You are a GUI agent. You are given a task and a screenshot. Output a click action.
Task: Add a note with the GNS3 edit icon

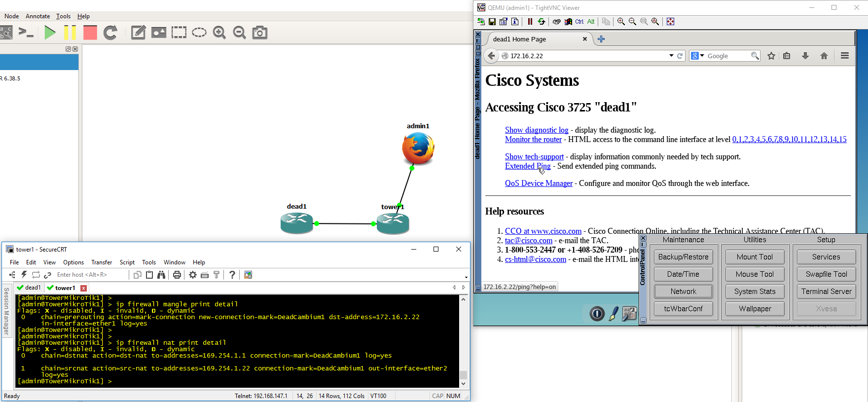[138, 33]
